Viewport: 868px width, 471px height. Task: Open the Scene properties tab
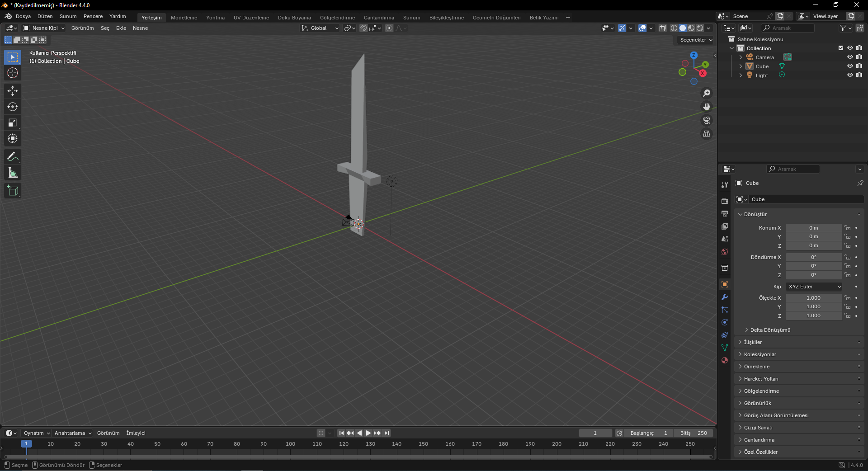[x=725, y=239]
